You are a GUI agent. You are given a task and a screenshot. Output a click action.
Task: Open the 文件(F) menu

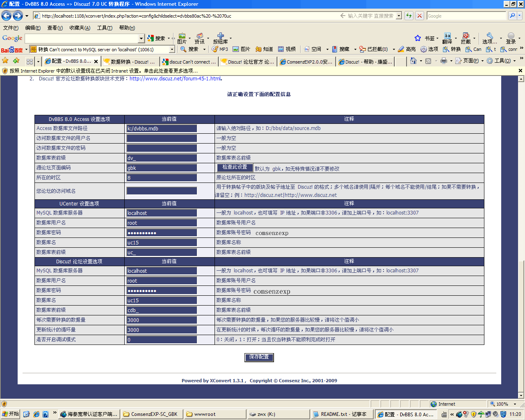[11, 28]
